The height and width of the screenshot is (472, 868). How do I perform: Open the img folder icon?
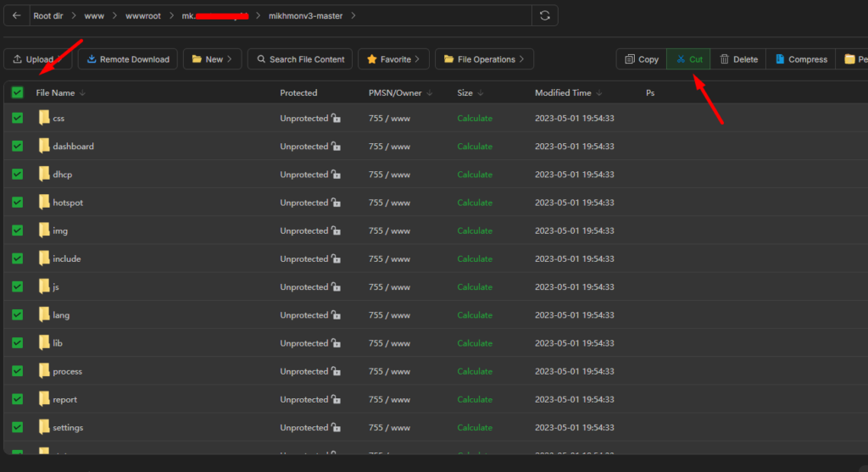44,230
